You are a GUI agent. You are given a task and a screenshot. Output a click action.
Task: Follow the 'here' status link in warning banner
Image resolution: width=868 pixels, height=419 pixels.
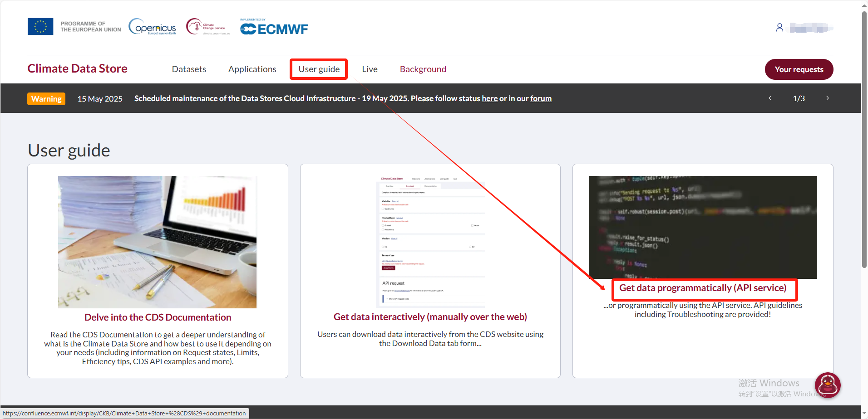(490, 98)
